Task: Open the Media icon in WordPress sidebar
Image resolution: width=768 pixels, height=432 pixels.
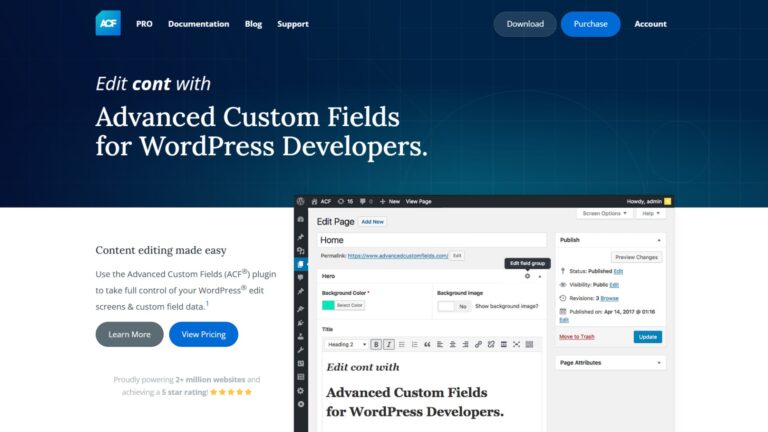Action: click(x=301, y=250)
